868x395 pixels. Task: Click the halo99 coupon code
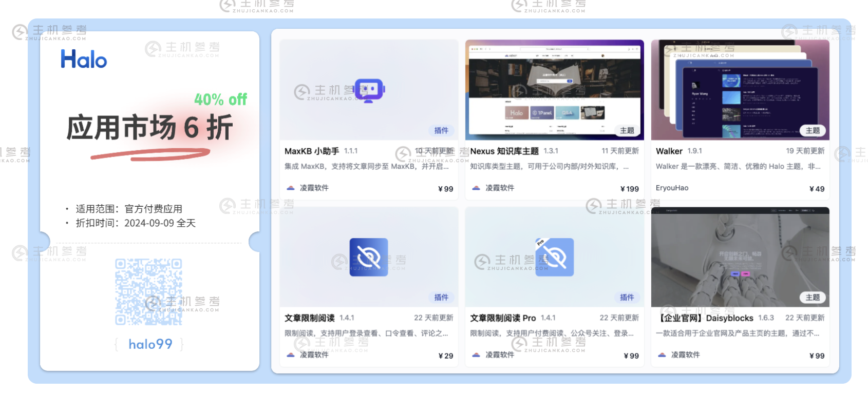point(150,344)
